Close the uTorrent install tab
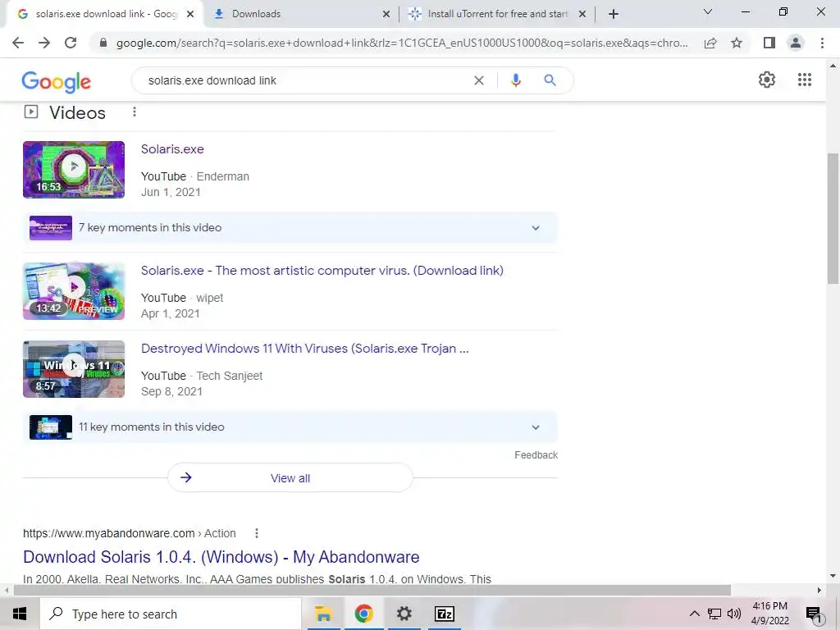This screenshot has width=840, height=630. click(582, 14)
